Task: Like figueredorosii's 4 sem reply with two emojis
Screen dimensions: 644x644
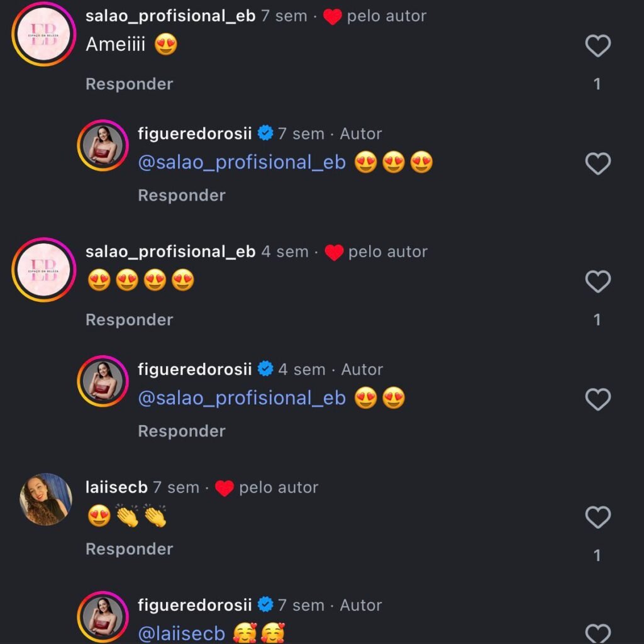Action: (597, 399)
